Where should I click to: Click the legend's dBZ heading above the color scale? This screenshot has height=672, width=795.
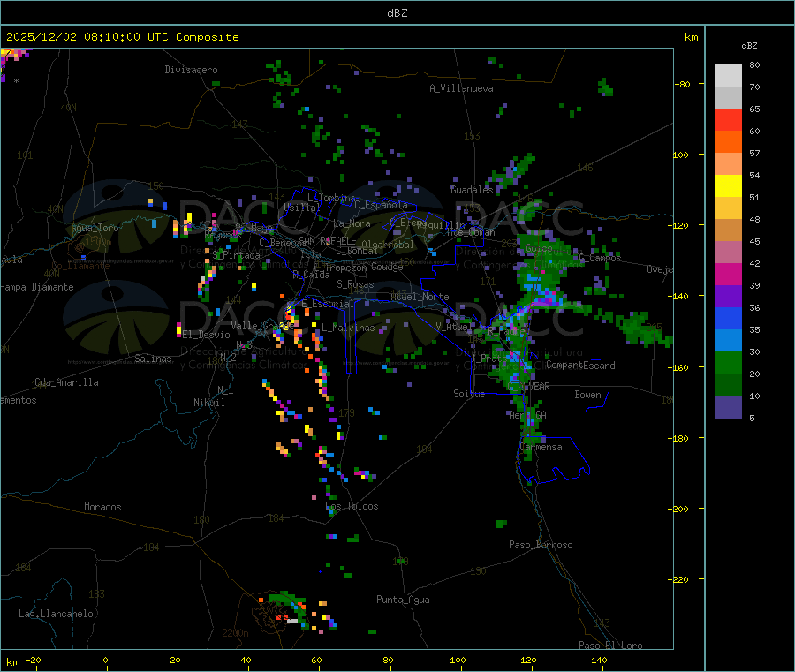click(x=749, y=44)
